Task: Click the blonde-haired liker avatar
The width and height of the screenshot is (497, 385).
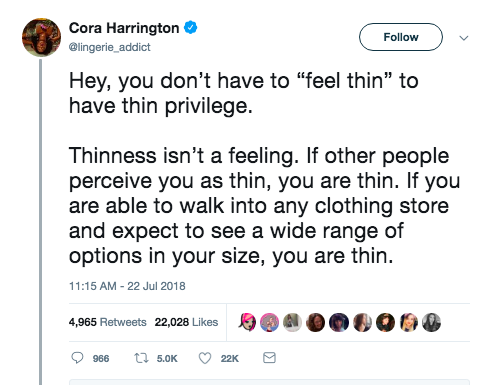Action: tap(409, 322)
